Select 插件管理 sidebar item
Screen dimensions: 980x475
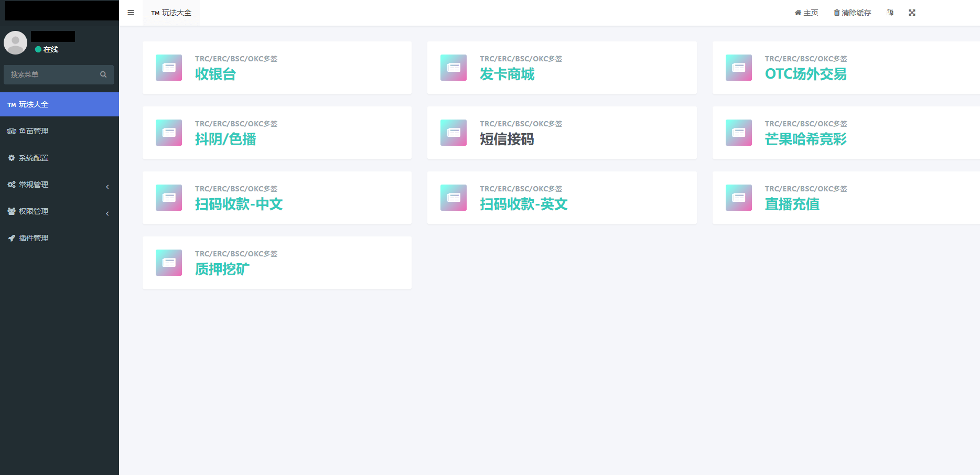pos(34,238)
